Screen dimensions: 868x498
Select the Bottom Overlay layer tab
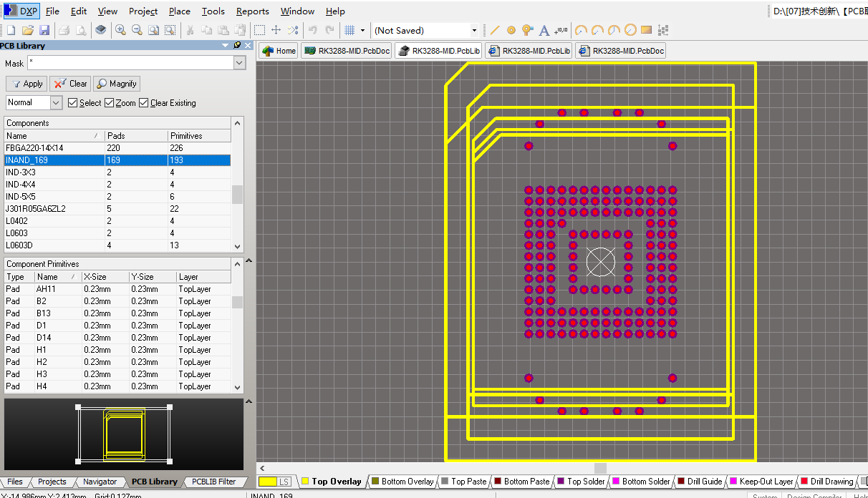[402, 482]
